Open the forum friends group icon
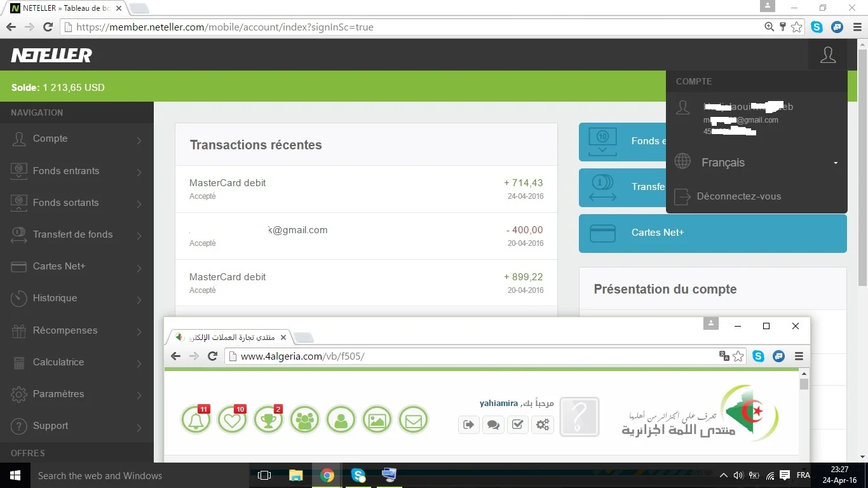 point(304,420)
